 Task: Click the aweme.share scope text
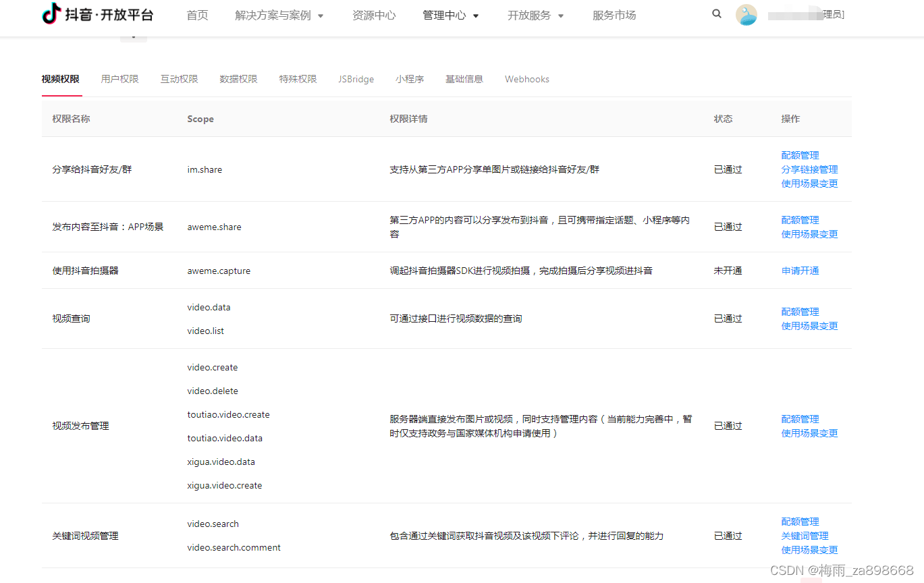point(214,227)
